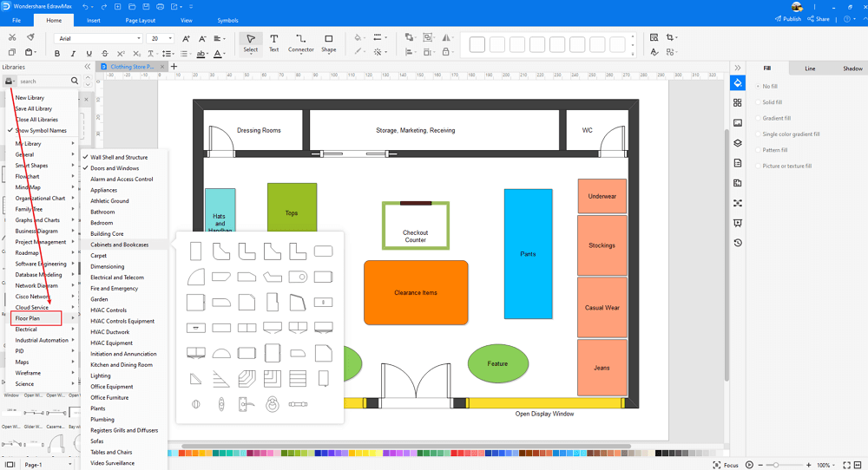Viewport: 868px width, 470px height.
Task: Click the format painter icon
Action: (30, 37)
